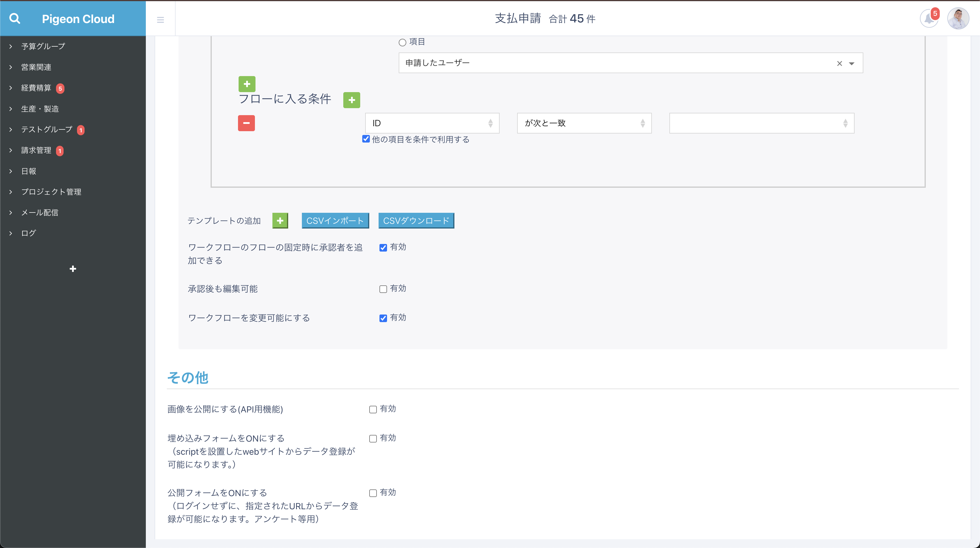Open the 申請したユーザー dropdown arrow
The height and width of the screenshot is (548, 980).
click(852, 64)
